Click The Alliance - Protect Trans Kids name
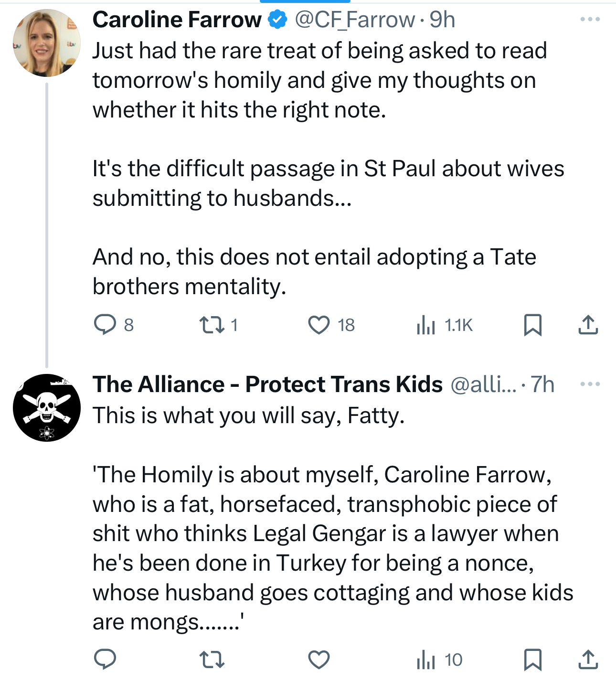Screen dimensions: 616x681 coord(267,384)
